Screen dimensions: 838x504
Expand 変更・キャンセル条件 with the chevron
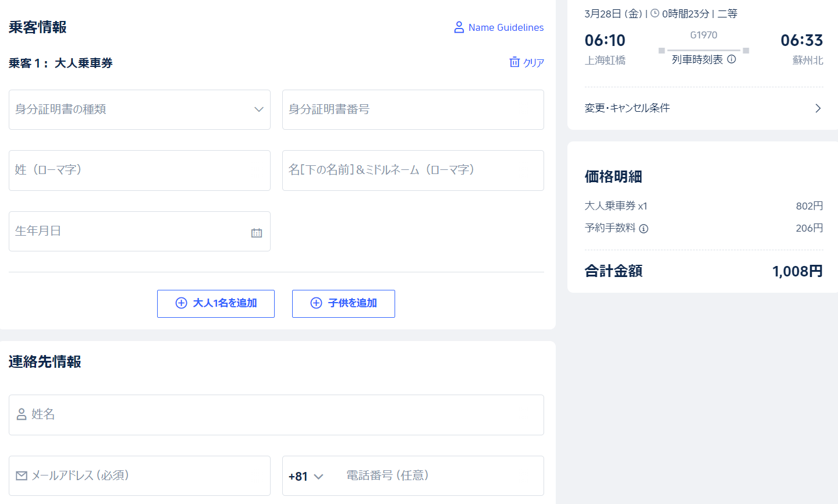pyautogui.click(x=818, y=108)
